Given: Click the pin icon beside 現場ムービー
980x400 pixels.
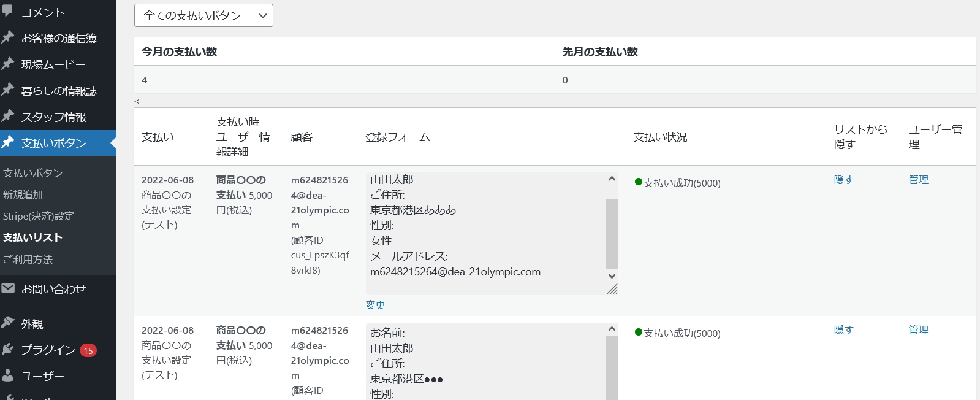Looking at the screenshot, I should point(8,64).
